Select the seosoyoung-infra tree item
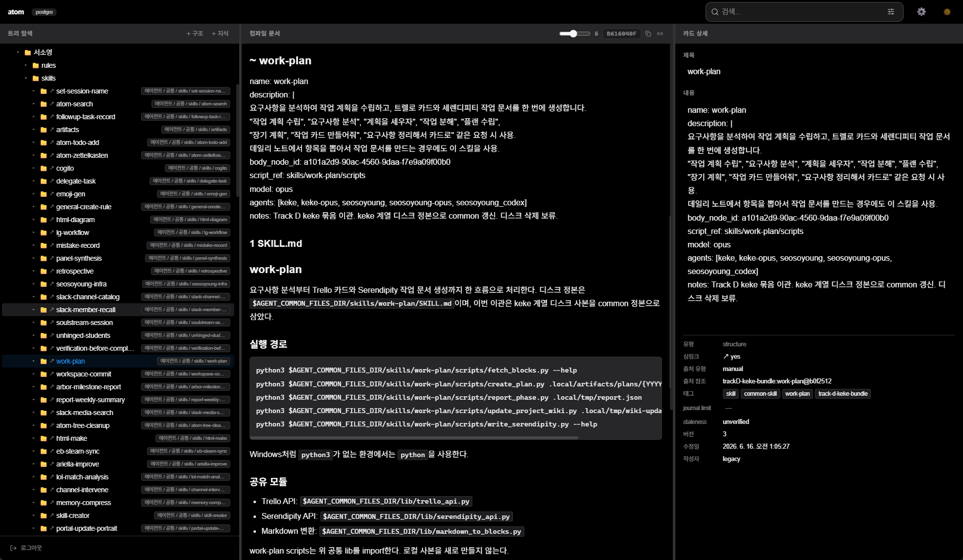The width and height of the screenshot is (963, 560). (x=118, y=284)
